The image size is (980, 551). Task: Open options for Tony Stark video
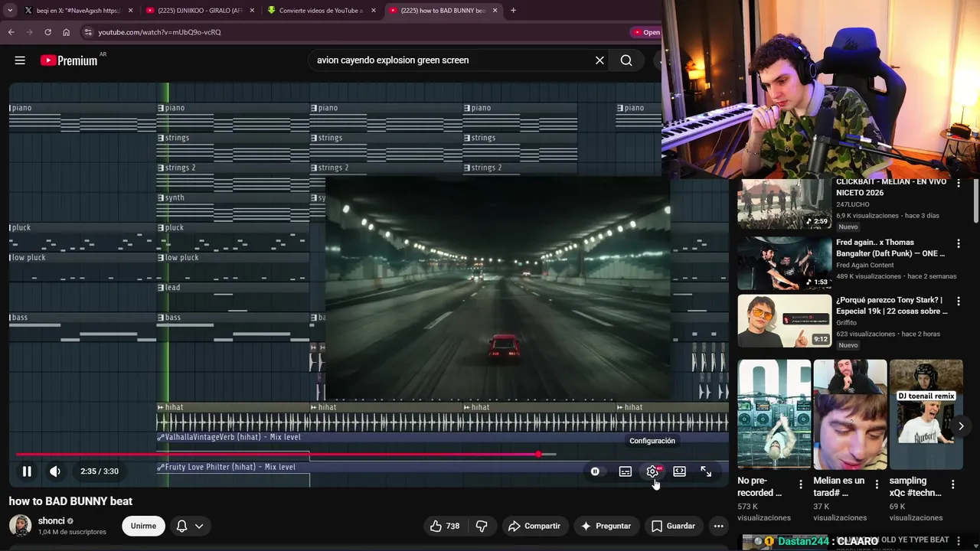click(958, 302)
